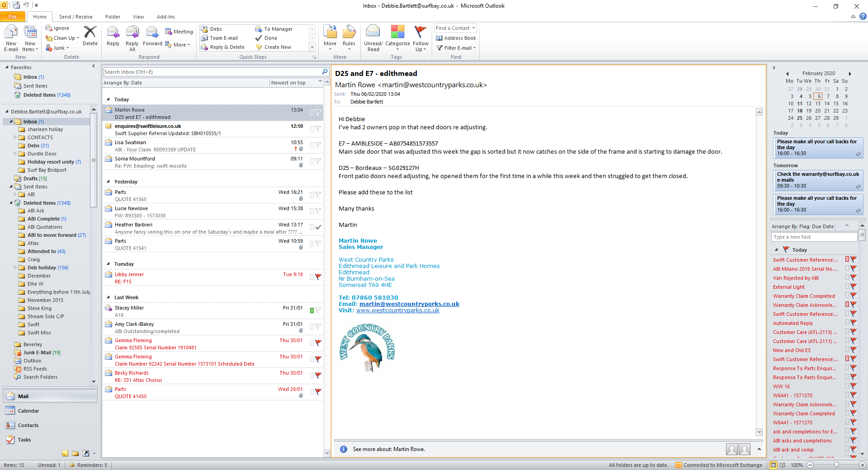
Task: Open Outlook Help question mark icon
Action: (x=863, y=17)
